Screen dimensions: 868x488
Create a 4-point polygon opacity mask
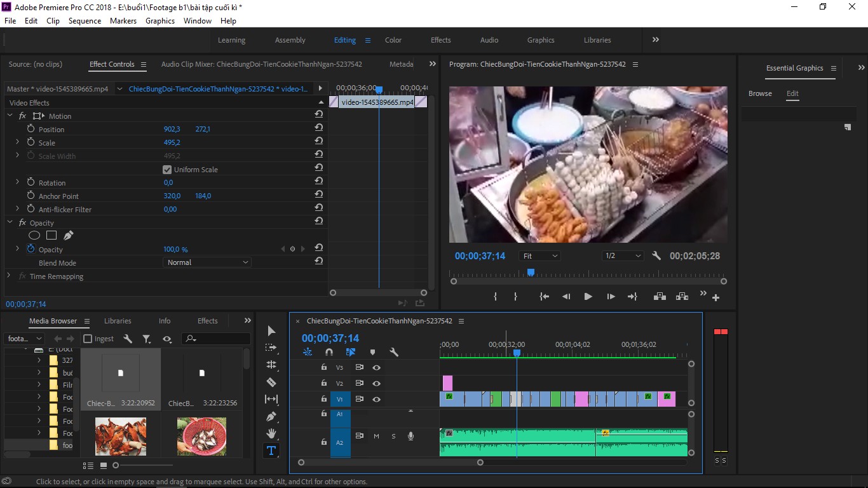[x=51, y=236]
